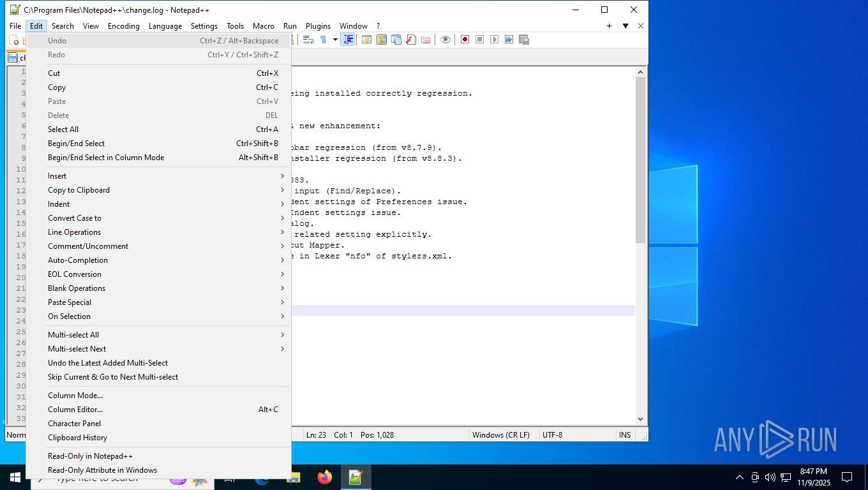Expand EOL Conversion submenu
This screenshot has width=868, height=490.
point(159,274)
